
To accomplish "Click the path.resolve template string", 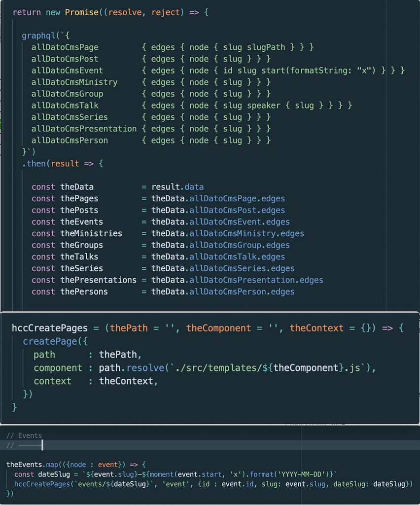I will point(153,367).
